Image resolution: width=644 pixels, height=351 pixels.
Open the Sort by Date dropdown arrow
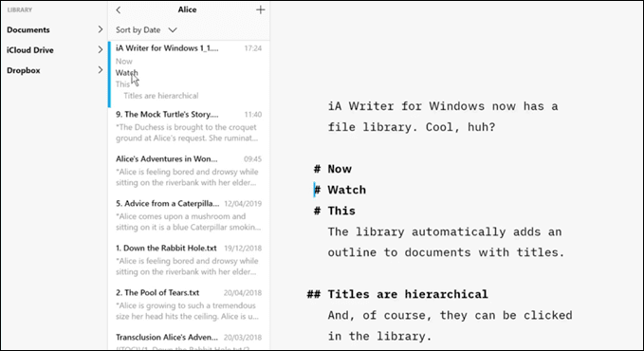click(173, 30)
